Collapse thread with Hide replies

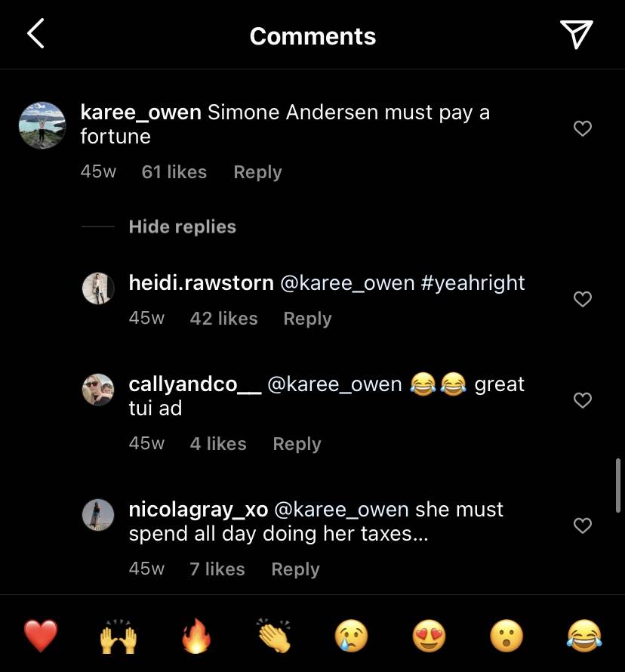(x=182, y=227)
